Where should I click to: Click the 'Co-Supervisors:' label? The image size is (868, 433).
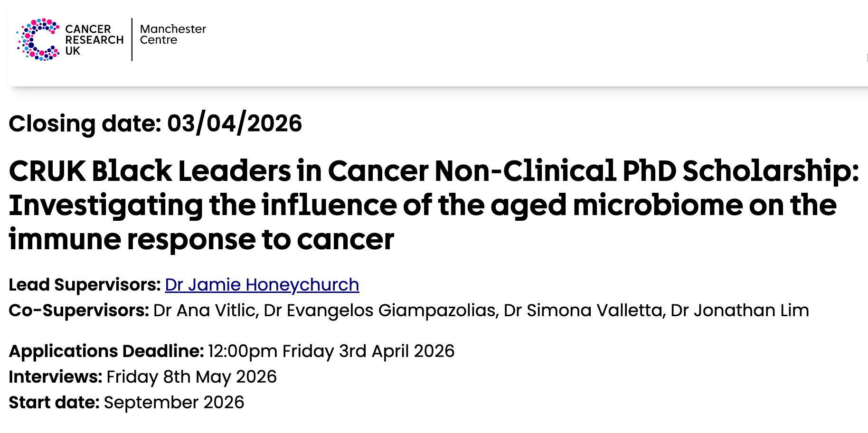coord(79,311)
